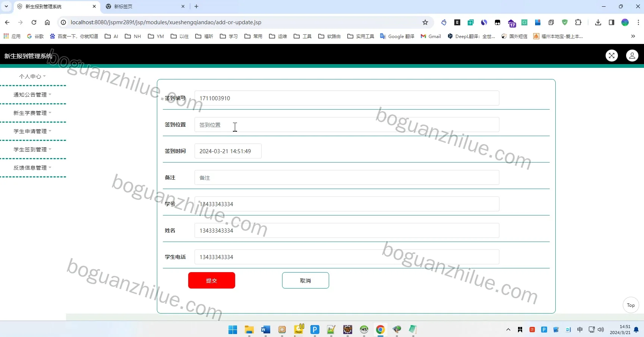Expand the 个人中心 sidebar menu
Viewport: 644px width, 337px height.
click(x=32, y=76)
